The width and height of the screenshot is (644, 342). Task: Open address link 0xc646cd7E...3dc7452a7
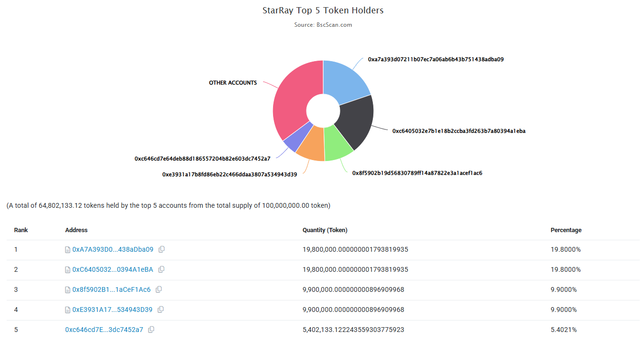tap(104, 330)
